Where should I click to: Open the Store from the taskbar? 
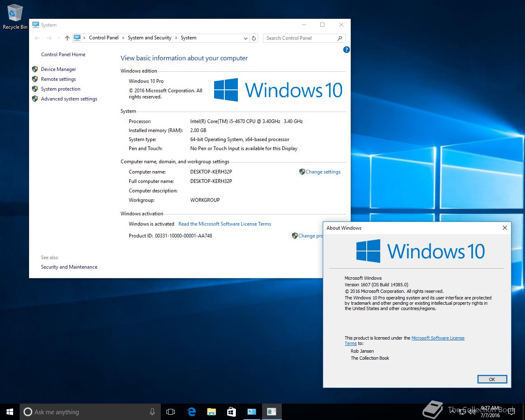(231, 412)
